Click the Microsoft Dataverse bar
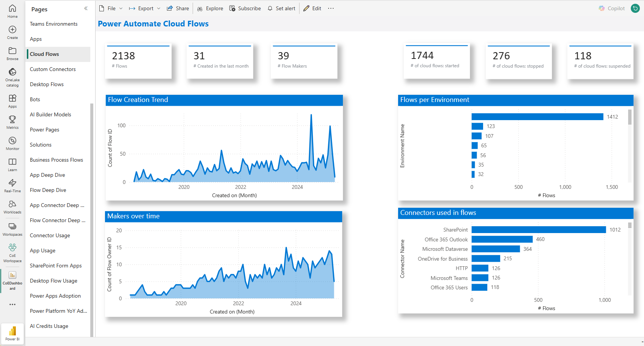 [x=496, y=249]
